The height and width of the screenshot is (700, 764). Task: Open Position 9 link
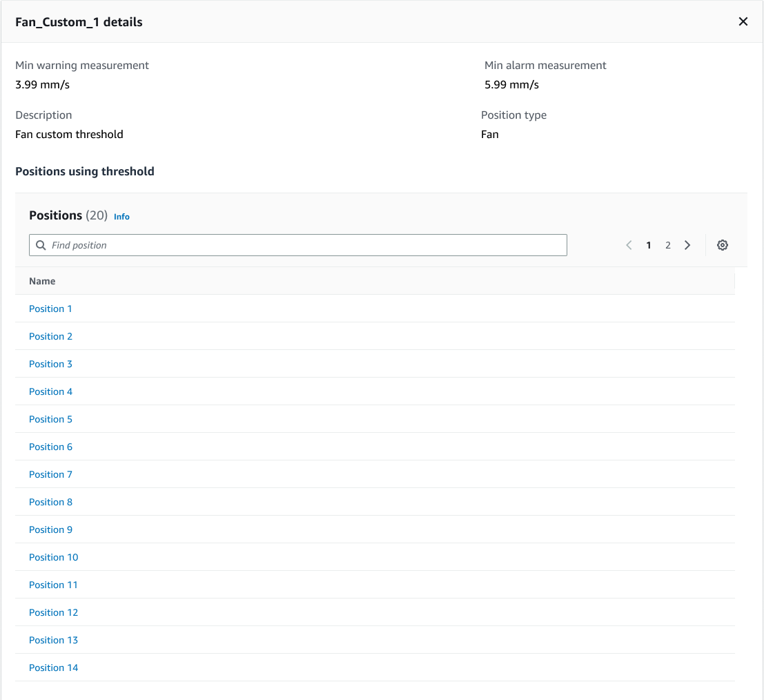pos(50,529)
